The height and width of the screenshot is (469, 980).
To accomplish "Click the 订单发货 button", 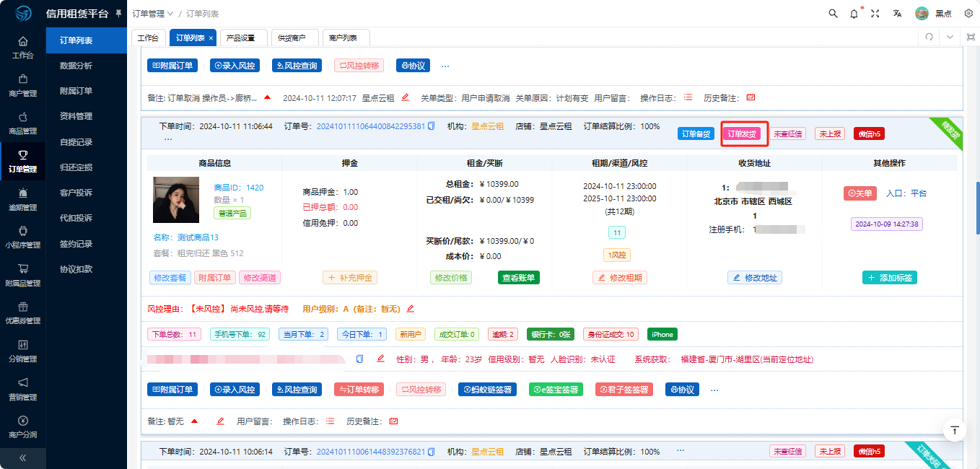I will (x=742, y=133).
